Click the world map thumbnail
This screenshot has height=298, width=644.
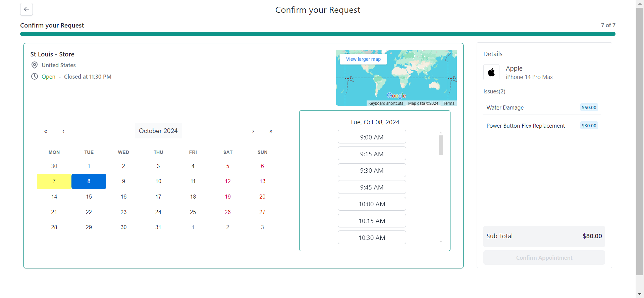[396, 78]
